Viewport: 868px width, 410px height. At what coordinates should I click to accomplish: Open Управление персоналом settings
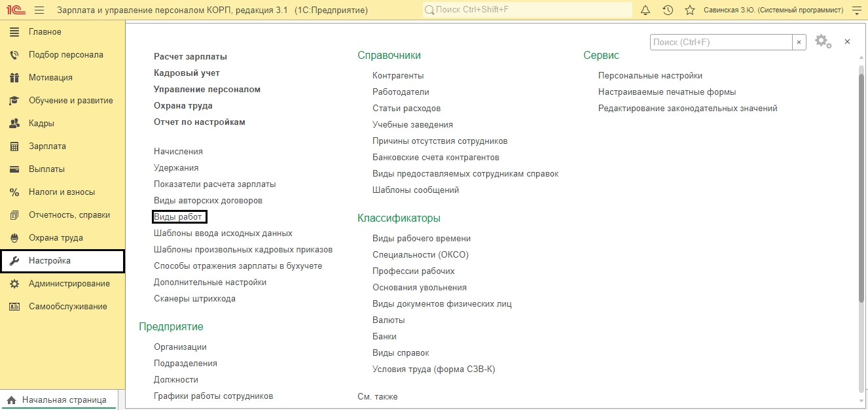(207, 90)
